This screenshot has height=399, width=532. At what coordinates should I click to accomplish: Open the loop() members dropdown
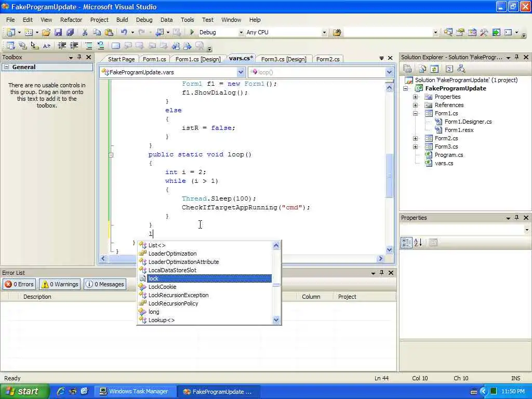point(389,72)
